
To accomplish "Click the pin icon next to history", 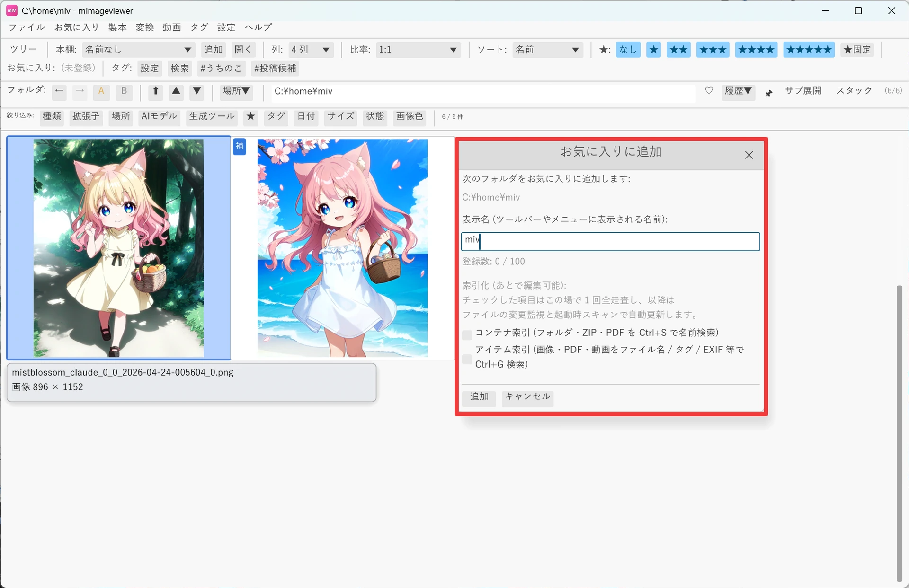I will pyautogui.click(x=769, y=93).
